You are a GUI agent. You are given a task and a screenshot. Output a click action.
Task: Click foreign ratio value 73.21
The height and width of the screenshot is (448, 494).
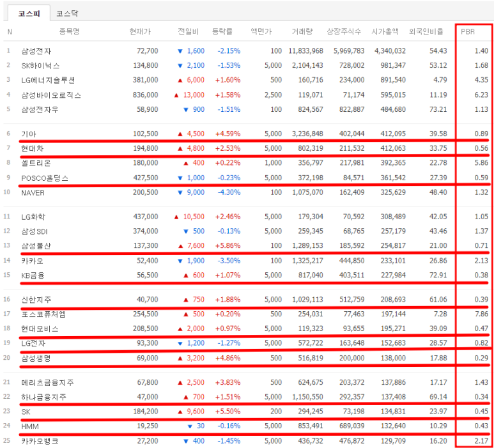coord(438,109)
